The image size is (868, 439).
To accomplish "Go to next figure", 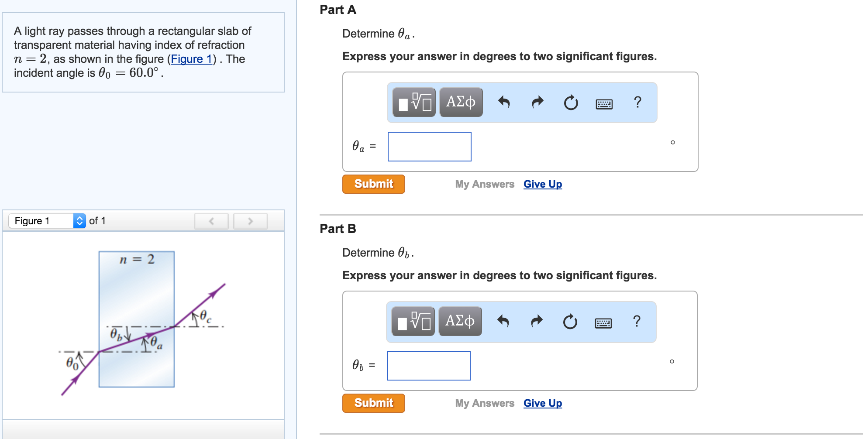I will pyautogui.click(x=251, y=221).
